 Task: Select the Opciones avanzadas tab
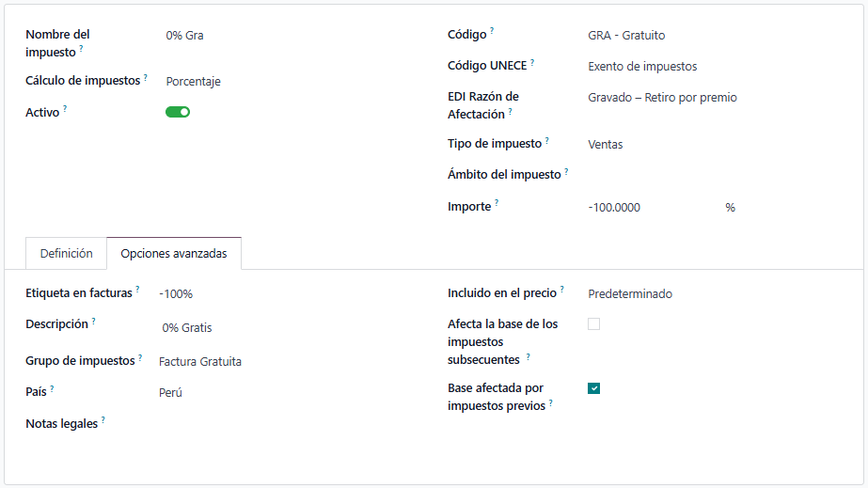pyautogui.click(x=174, y=254)
